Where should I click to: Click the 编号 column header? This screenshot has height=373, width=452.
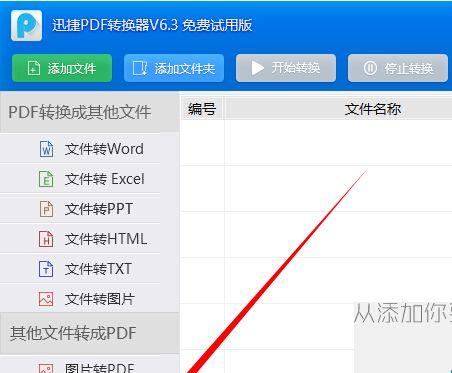click(x=202, y=109)
